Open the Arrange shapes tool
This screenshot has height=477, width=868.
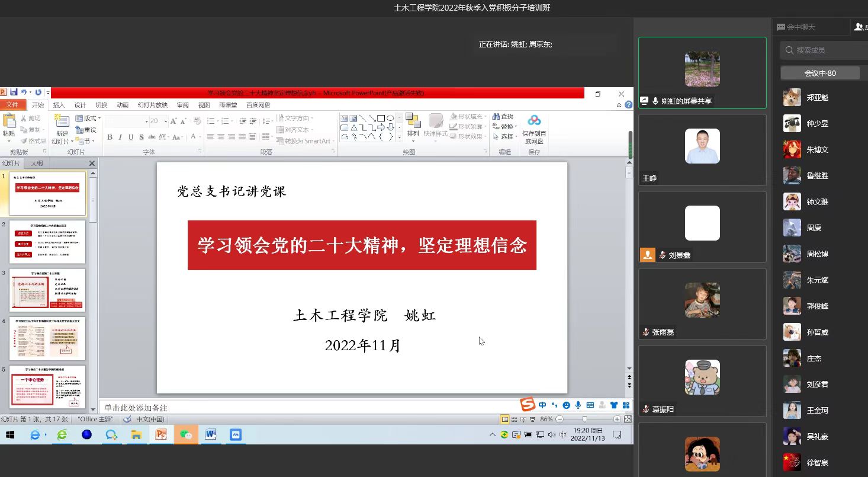tap(413, 126)
